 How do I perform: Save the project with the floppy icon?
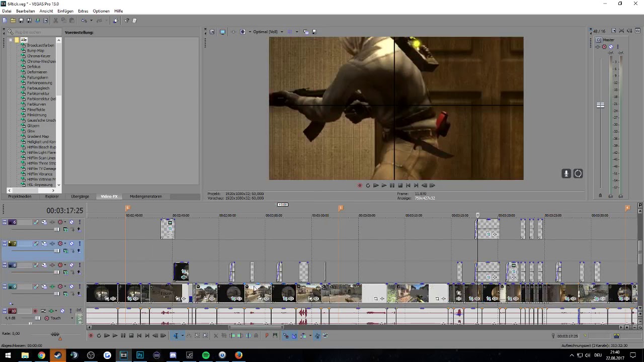pos(21,21)
